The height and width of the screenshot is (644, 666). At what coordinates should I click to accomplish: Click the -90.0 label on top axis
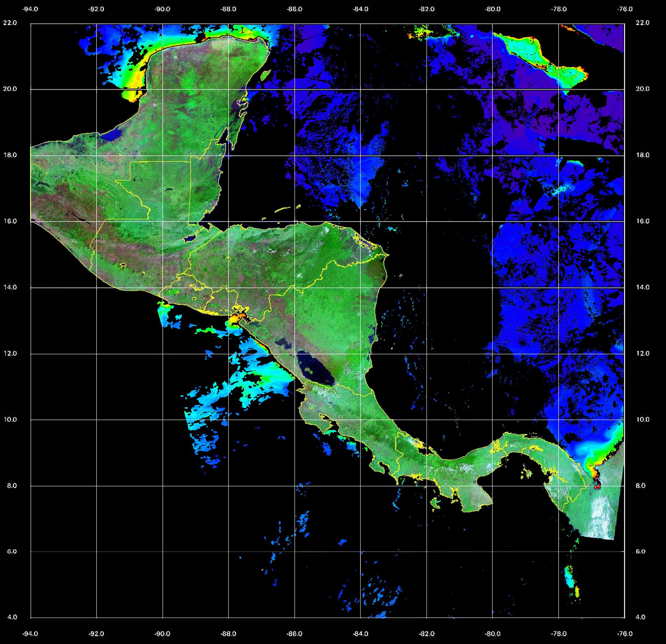click(162, 9)
